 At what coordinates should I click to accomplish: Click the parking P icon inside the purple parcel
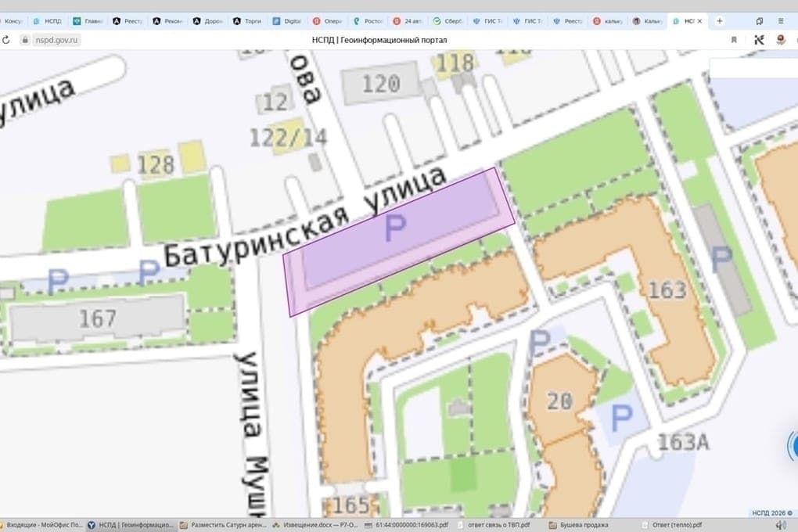click(x=395, y=228)
